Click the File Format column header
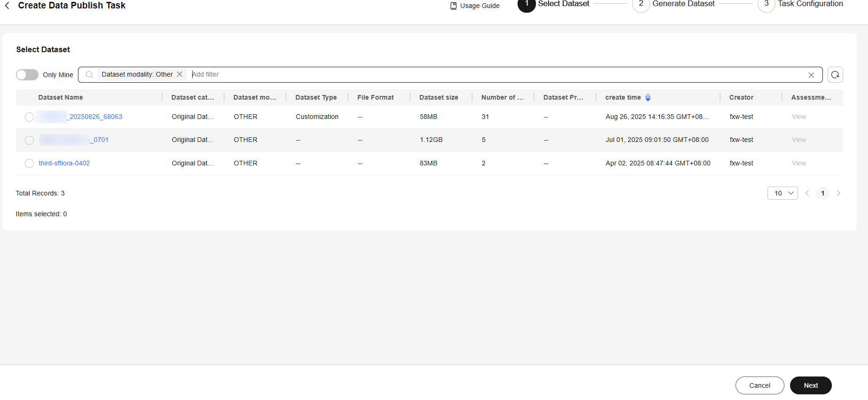This screenshot has height=400, width=868. tap(376, 97)
